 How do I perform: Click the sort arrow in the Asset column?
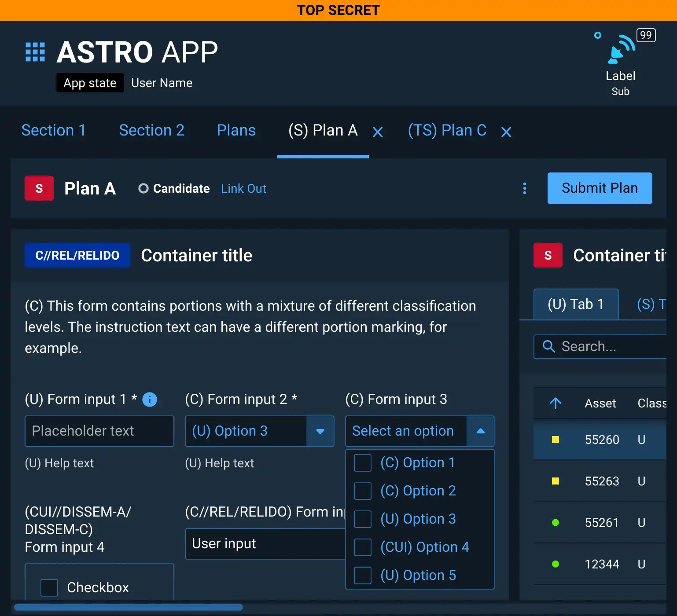[x=556, y=403]
